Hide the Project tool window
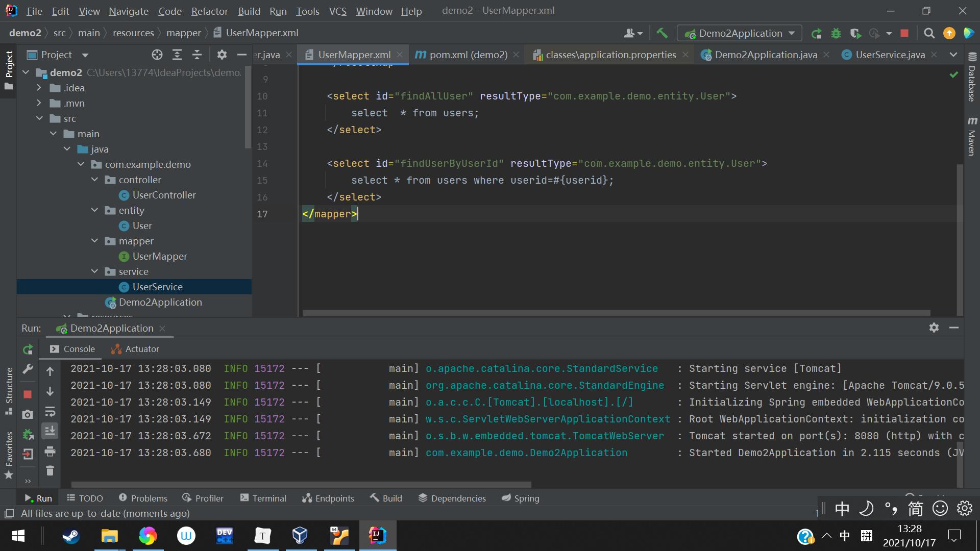Screen dimensions: 980x551 242,55
